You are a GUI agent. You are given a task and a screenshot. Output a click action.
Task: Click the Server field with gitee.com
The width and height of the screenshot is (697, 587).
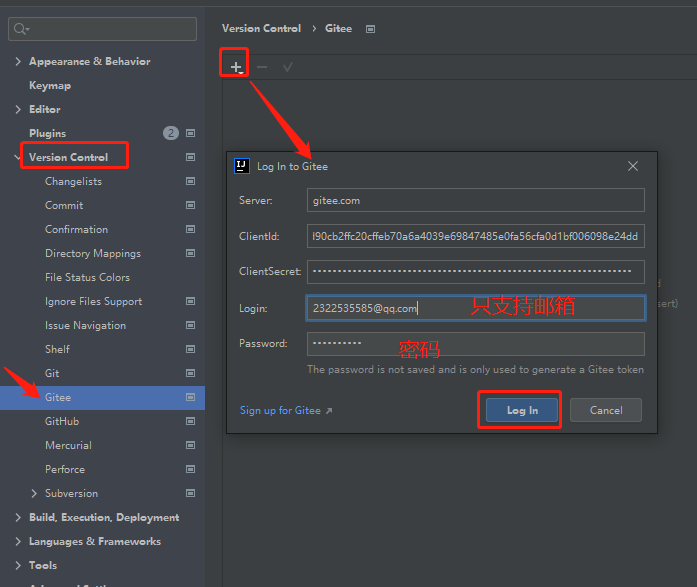[x=476, y=200]
